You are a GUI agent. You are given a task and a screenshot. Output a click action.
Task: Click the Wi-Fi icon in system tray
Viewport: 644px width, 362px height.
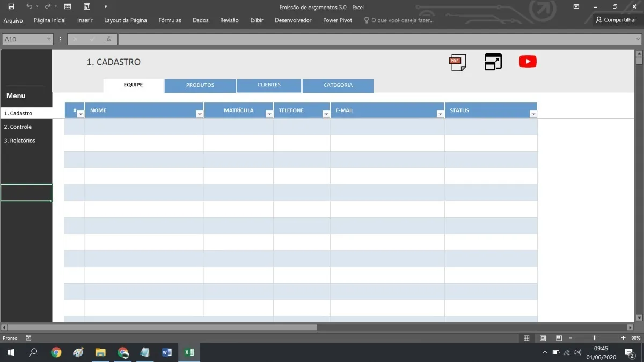coord(567,352)
